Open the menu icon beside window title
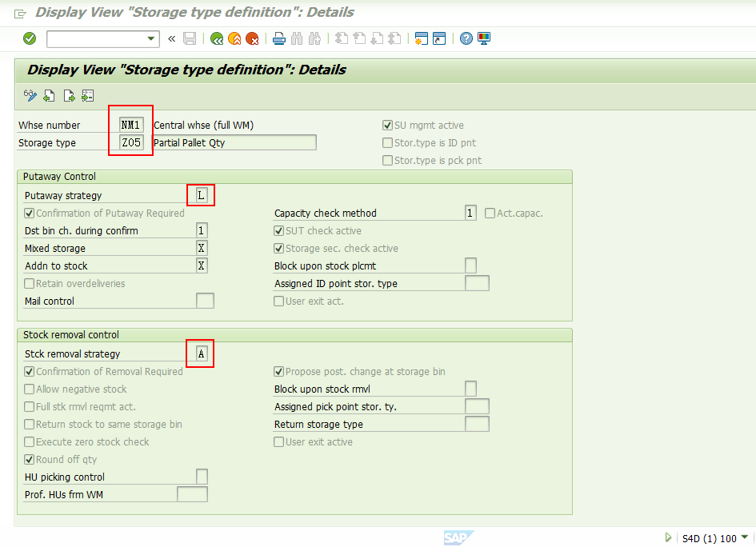The image size is (756, 547). click(x=20, y=14)
